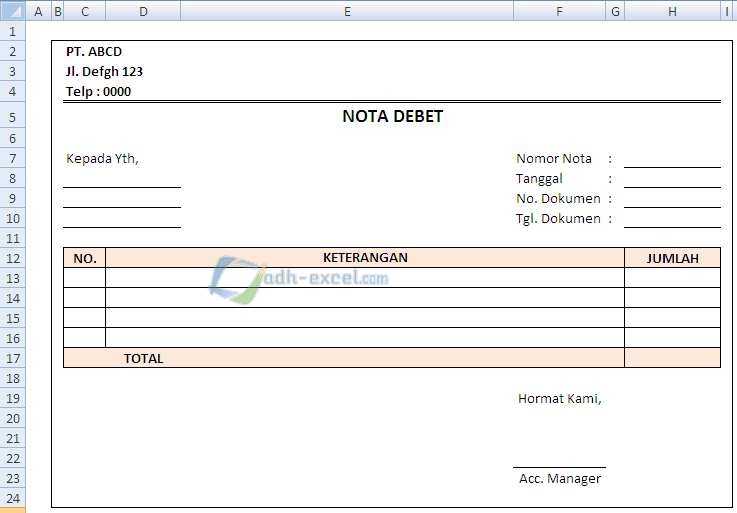Click the 'KETERANGAN' table header cell
The height and width of the screenshot is (513, 737).
[x=365, y=258]
